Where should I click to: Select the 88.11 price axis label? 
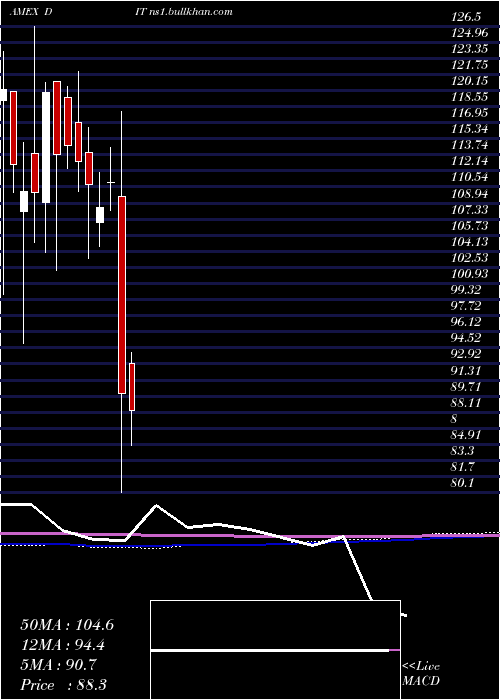(x=466, y=403)
